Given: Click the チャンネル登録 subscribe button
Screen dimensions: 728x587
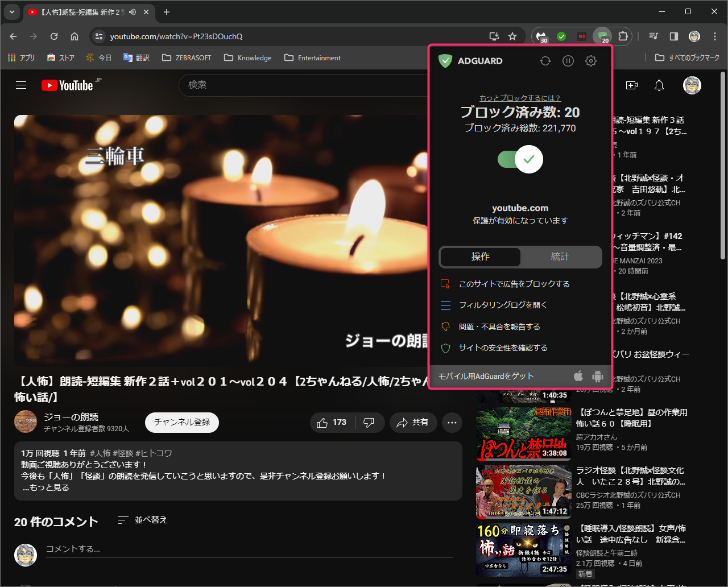Looking at the screenshot, I should 182,422.
